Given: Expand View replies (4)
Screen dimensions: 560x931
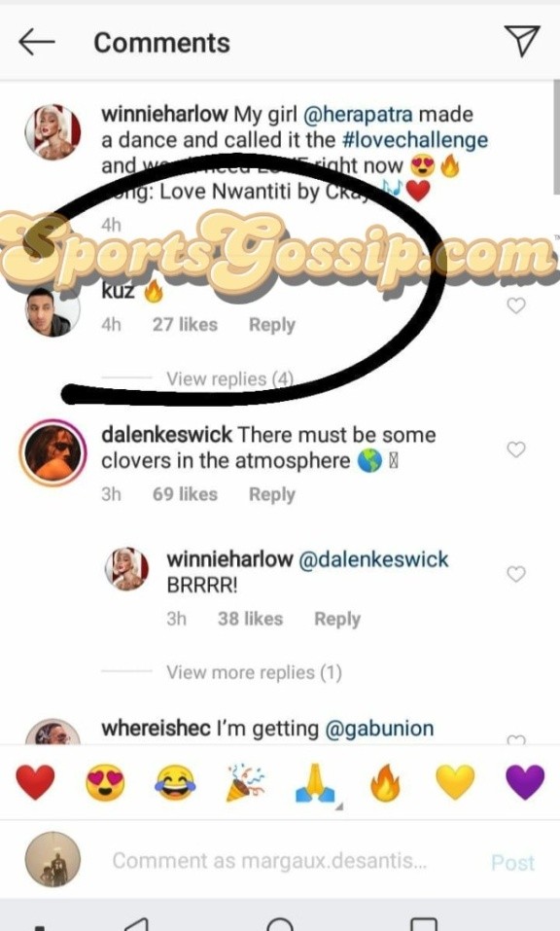Looking at the screenshot, I should (229, 378).
